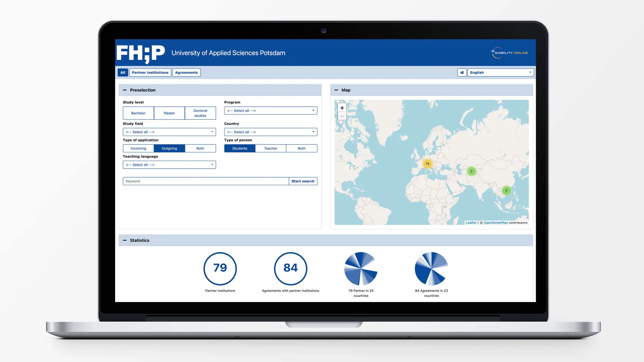This screenshot has width=644, height=362.
Task: Click the statistics section collapse icon
Action: coord(124,240)
